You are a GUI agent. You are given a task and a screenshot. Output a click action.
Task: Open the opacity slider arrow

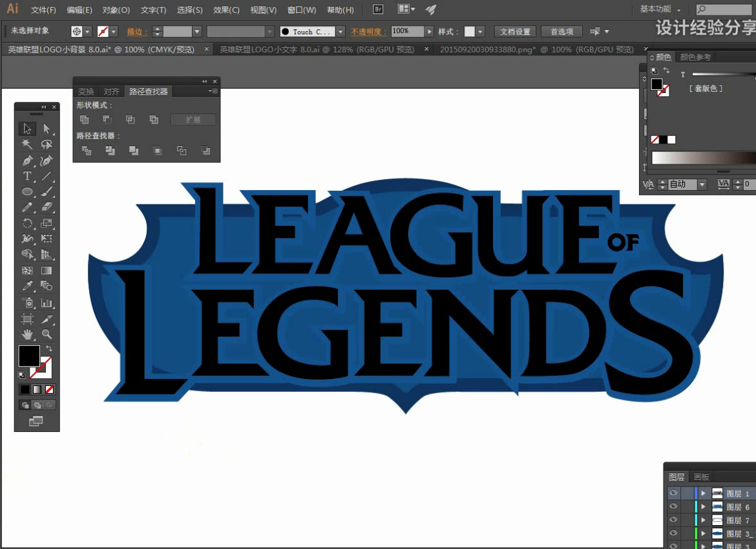pyautogui.click(x=429, y=31)
